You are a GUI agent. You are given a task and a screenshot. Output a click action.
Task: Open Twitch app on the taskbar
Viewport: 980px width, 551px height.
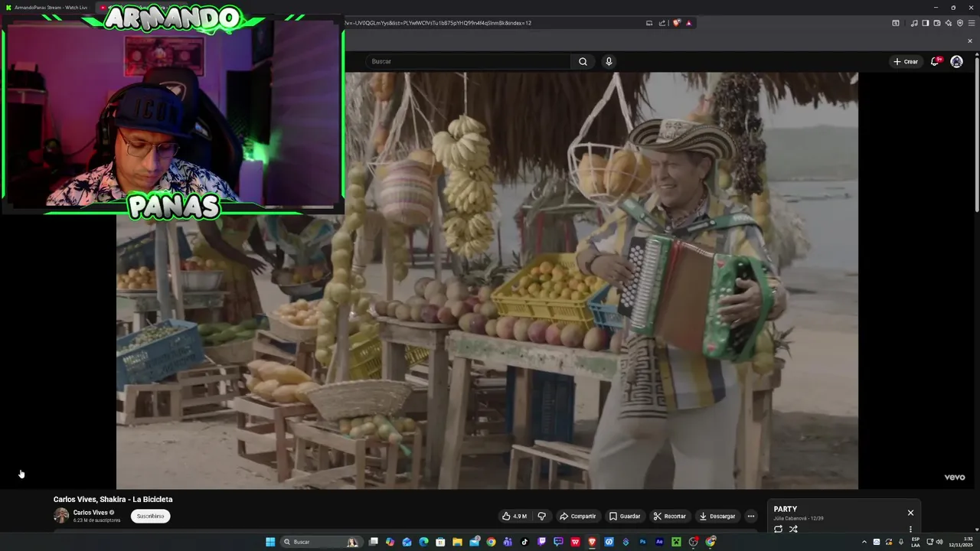tap(542, 542)
